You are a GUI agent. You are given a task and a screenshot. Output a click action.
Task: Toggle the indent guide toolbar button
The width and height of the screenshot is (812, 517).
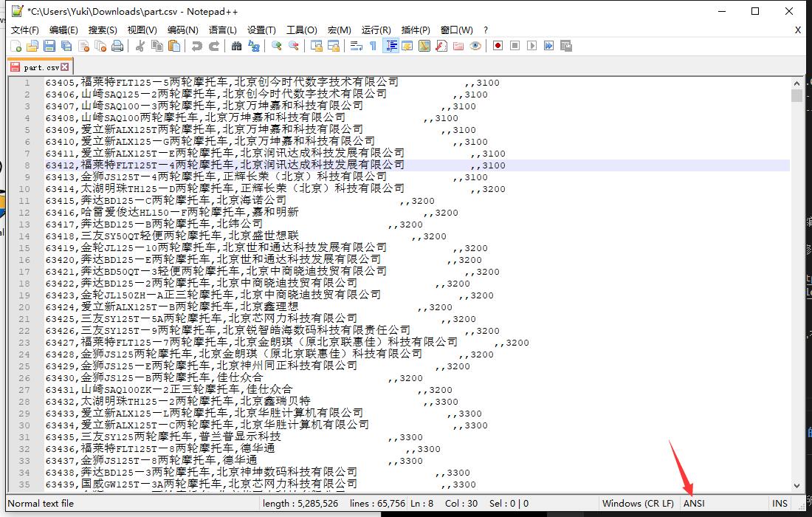click(390, 46)
